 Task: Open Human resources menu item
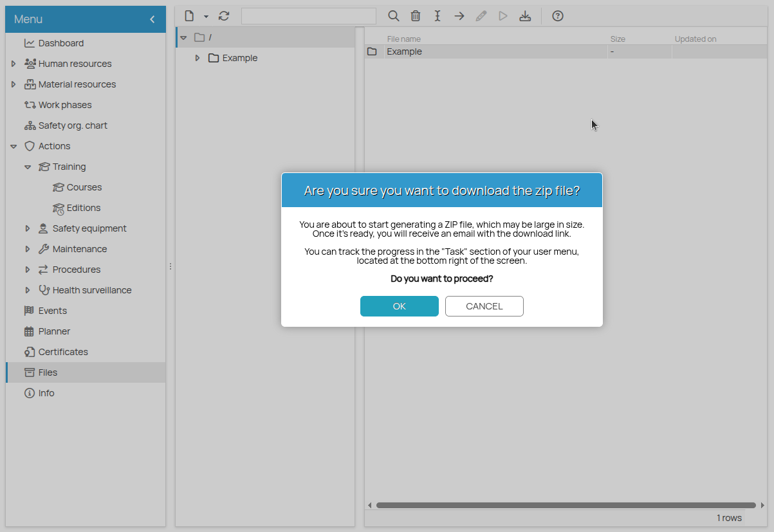(75, 64)
